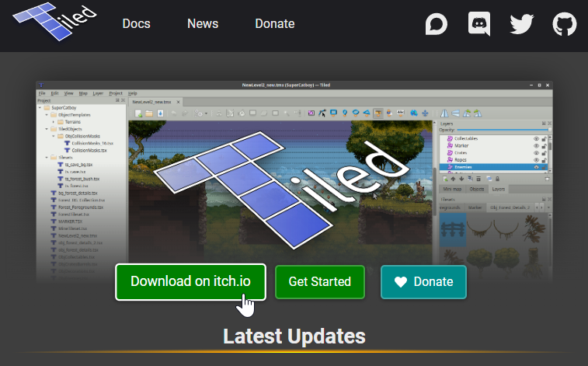This screenshot has height=366, width=588.
Task: Click the Open folder toolbar icon
Action: tap(149, 113)
